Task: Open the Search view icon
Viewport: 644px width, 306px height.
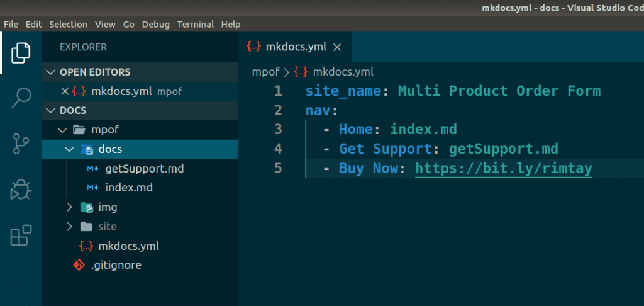Action: tap(21, 98)
